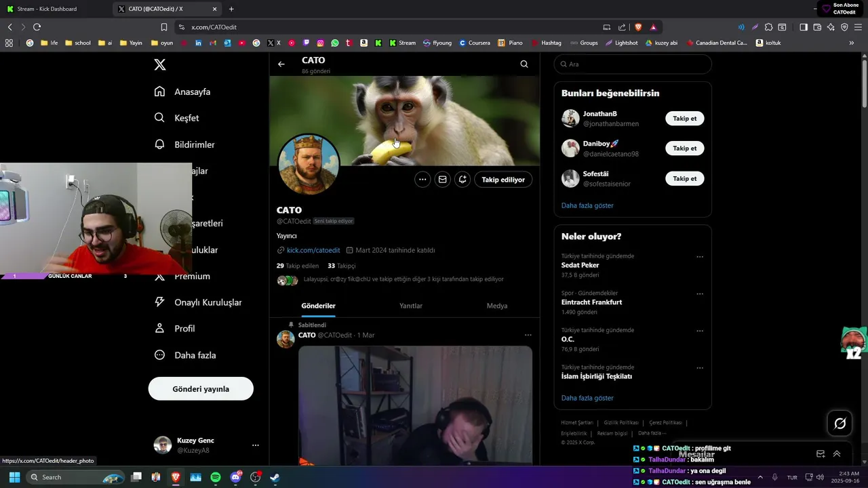The width and height of the screenshot is (868, 488).
Task: Open the Eintracht Frankfurt trending topic
Action: point(592,302)
